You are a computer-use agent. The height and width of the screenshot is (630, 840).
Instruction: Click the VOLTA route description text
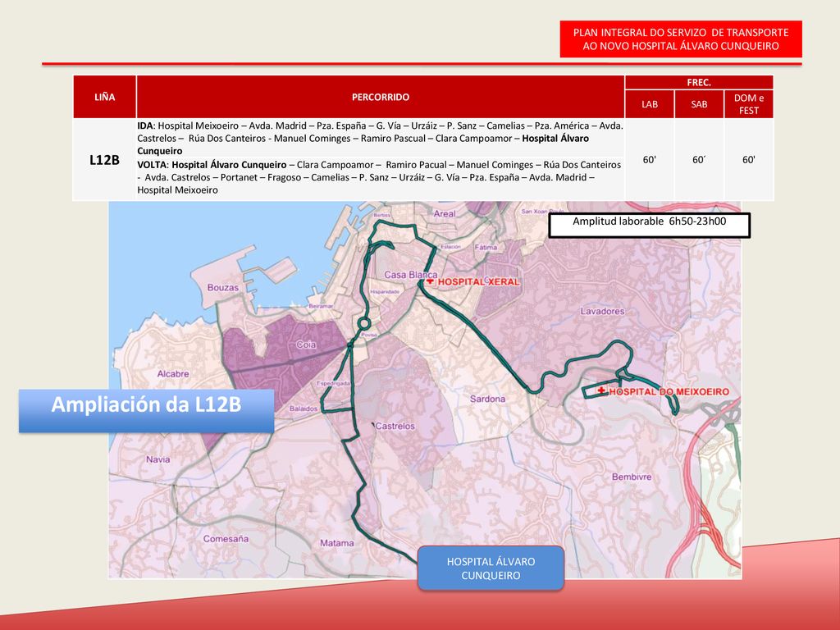click(x=379, y=177)
